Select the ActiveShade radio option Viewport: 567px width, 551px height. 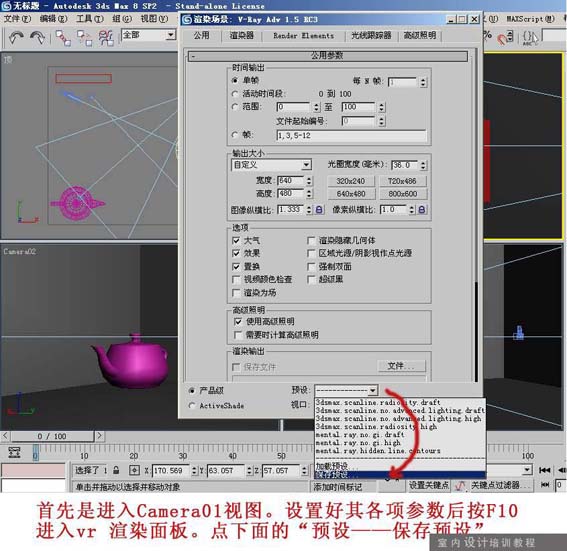tap(192, 406)
